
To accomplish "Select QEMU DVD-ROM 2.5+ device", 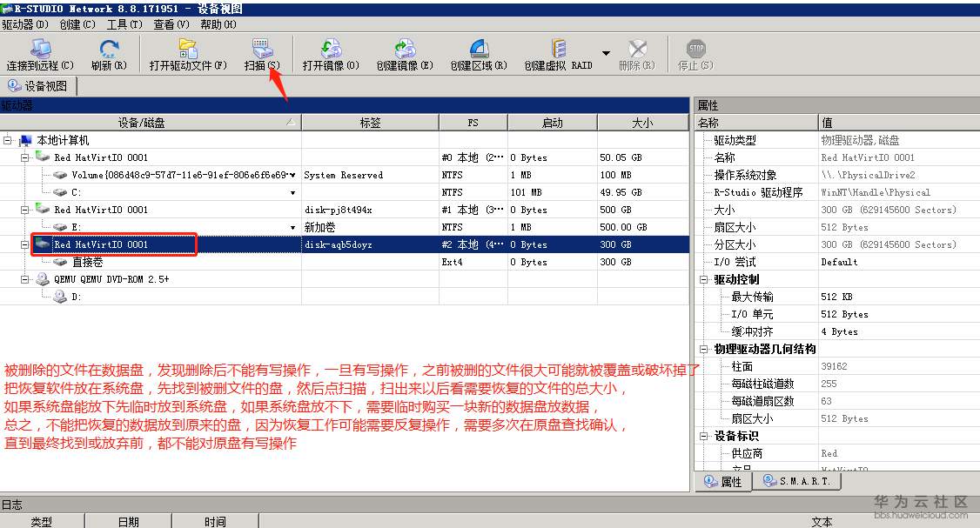I will coord(111,279).
